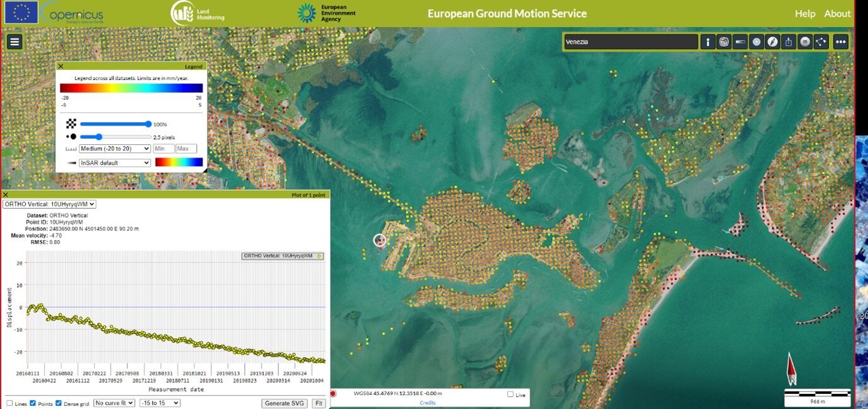Click the info icon in map toolbar
Screen dimensions: 868x409
point(708,42)
